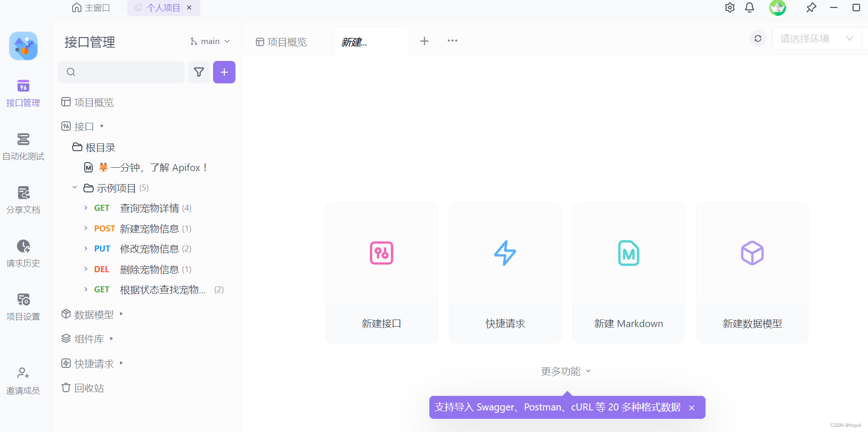Viewport: 868px width, 432px height.
Task: Open the settings gear at the top right
Action: pyautogui.click(x=729, y=7)
